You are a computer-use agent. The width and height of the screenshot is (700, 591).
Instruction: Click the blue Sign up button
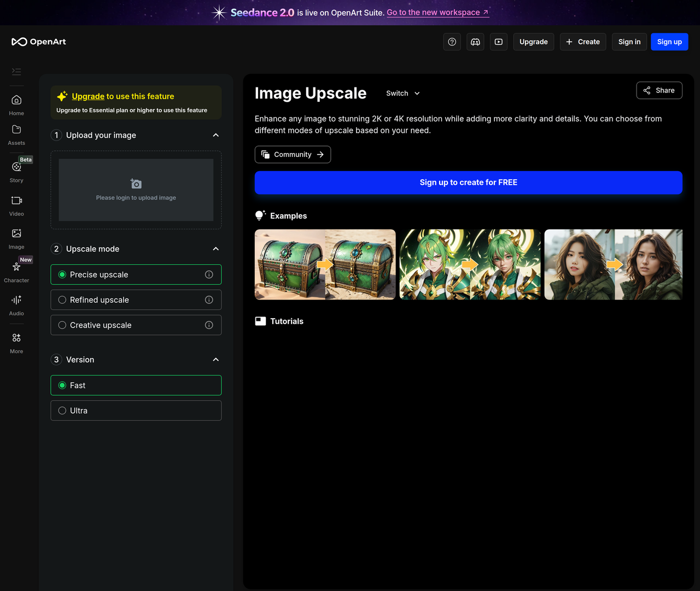[x=669, y=42]
